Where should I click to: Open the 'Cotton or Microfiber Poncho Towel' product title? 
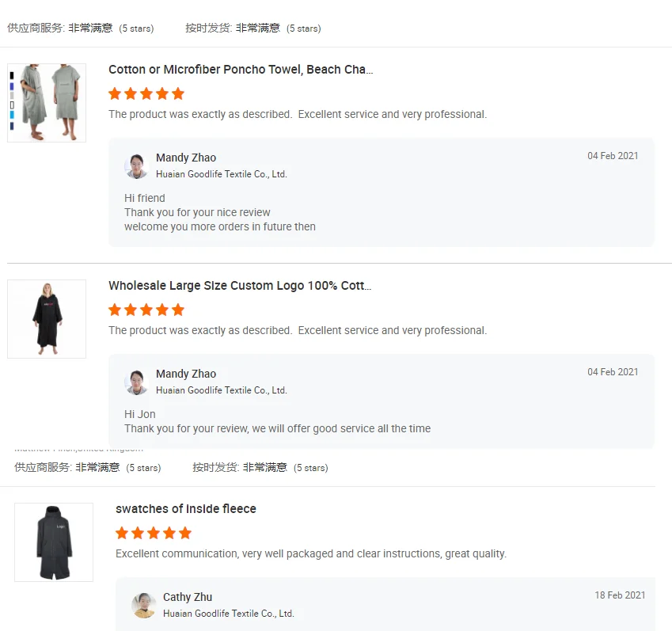[x=241, y=70]
